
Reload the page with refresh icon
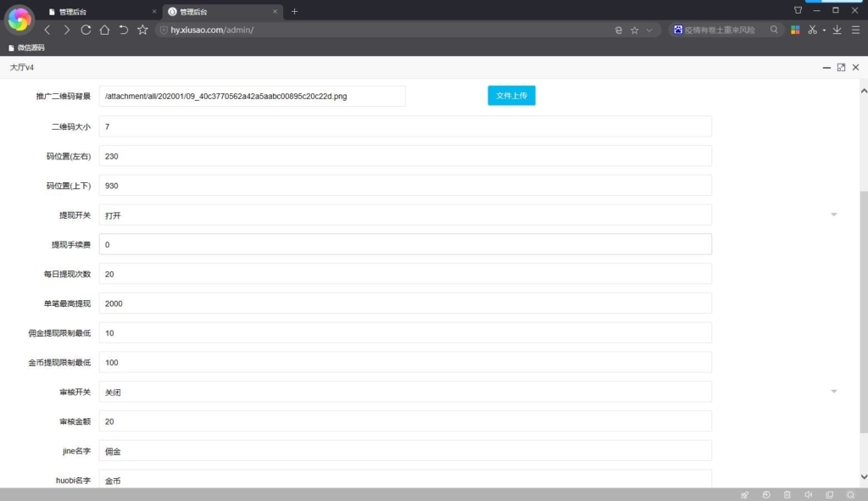[x=86, y=30]
